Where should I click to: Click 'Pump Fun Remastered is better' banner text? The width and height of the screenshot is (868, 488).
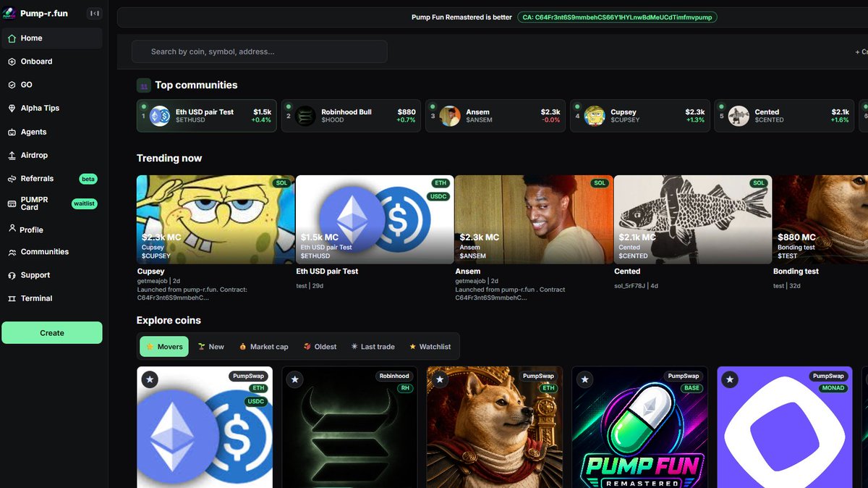pyautogui.click(x=461, y=17)
